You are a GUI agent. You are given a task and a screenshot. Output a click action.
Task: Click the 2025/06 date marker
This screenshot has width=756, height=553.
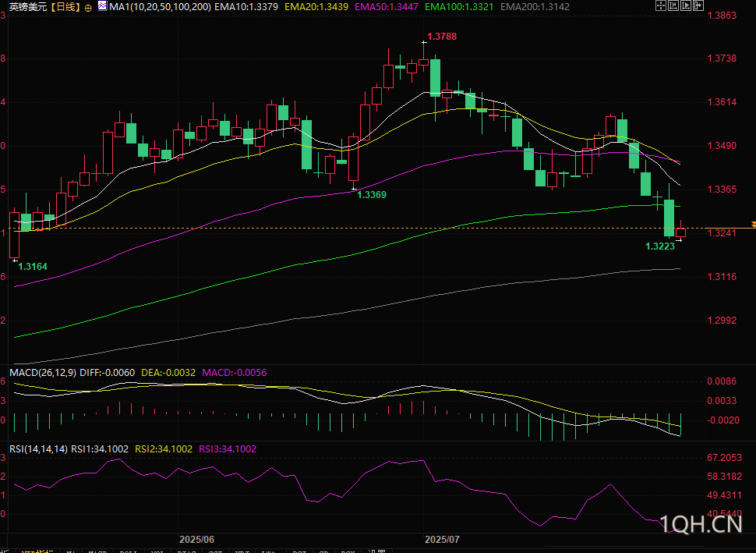(196, 540)
